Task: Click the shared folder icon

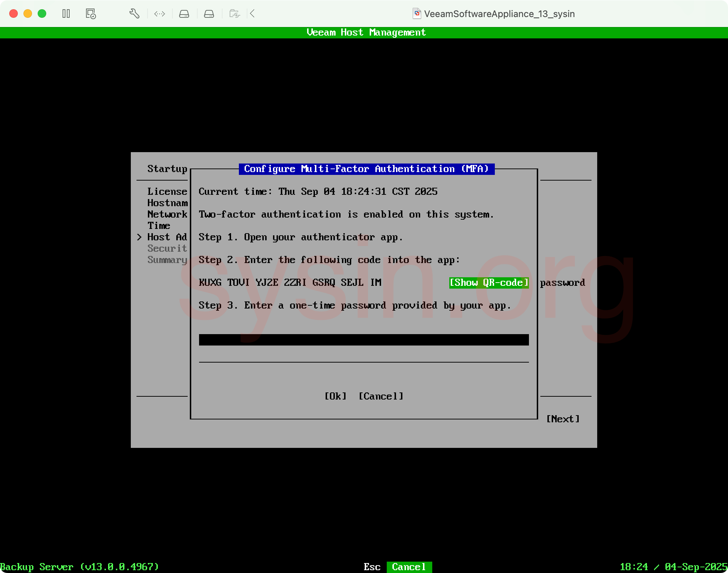Action: 235,14
